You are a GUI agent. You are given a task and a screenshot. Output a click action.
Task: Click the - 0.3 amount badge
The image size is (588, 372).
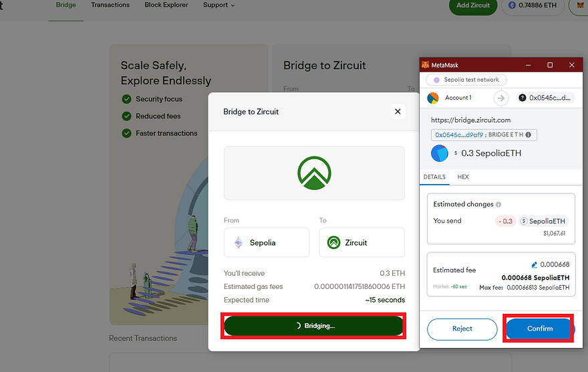point(506,221)
